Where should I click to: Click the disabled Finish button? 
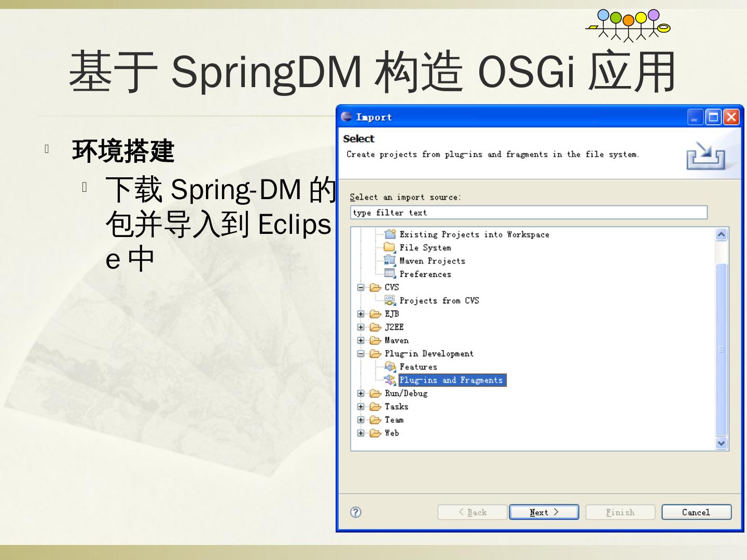[620, 512]
